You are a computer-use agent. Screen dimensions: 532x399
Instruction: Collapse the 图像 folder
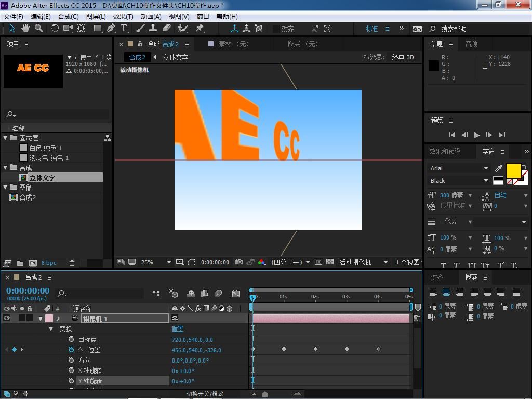coord(5,187)
